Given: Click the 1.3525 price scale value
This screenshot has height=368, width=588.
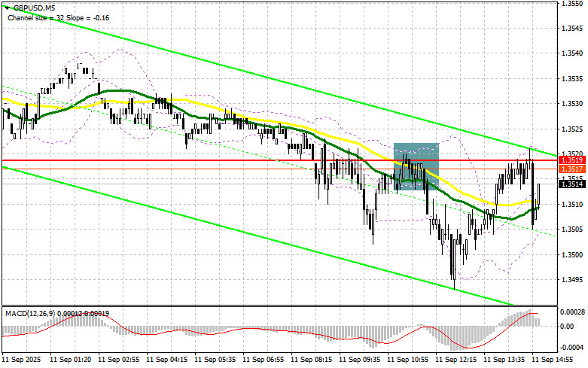Looking at the screenshot, I should pos(572,129).
